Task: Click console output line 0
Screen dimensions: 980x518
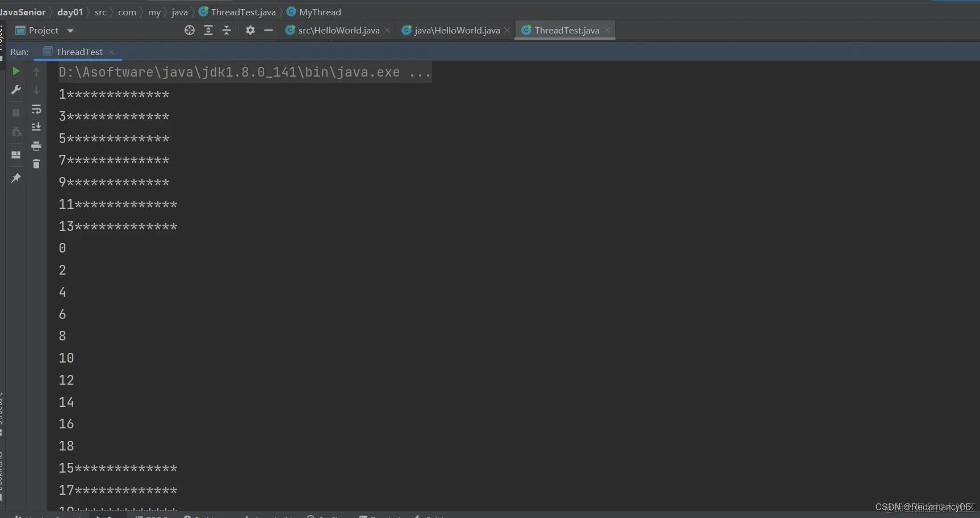Action: point(62,248)
